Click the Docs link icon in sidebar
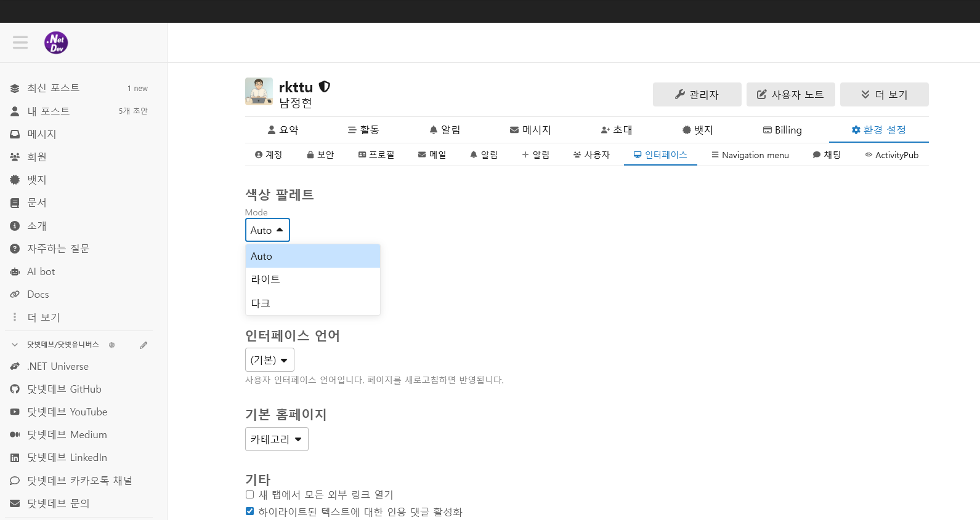The height and width of the screenshot is (520, 980). (15, 294)
